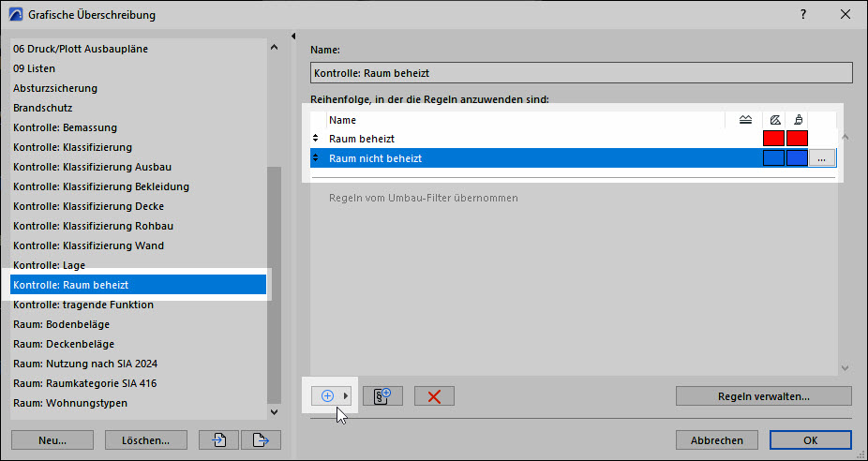Click the Neu... button
This screenshot has width=868, height=461.
click(x=52, y=440)
